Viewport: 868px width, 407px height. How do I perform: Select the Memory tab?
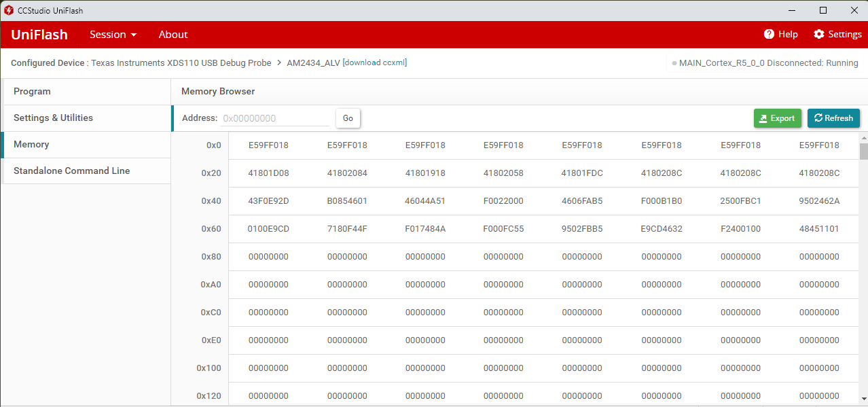point(86,145)
